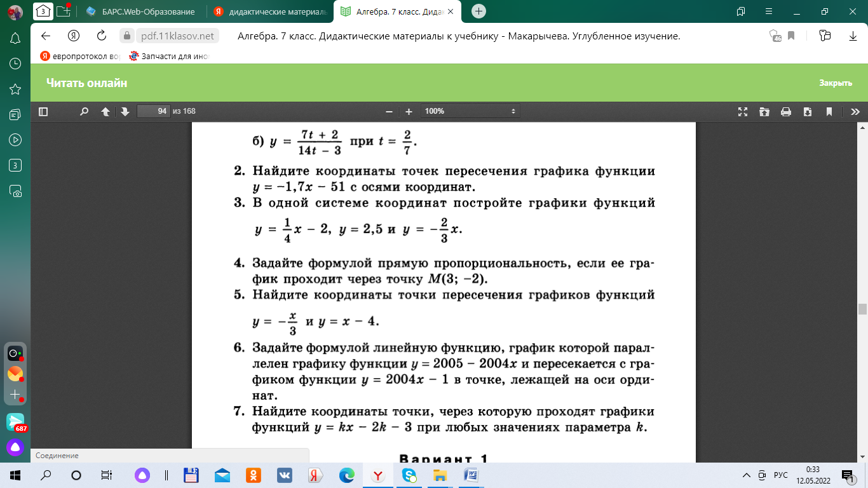Image resolution: width=868 pixels, height=488 pixels.
Task: Add an app with sidebar plus
Action: pyautogui.click(x=15, y=395)
